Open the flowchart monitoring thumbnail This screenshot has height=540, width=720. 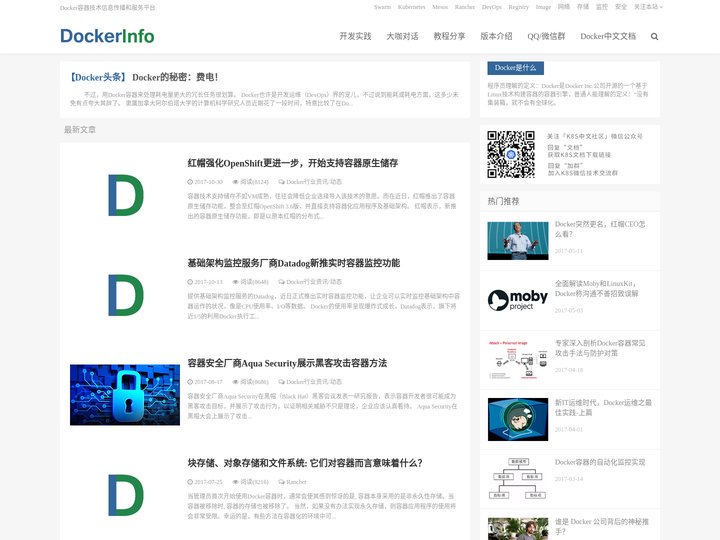[518, 478]
